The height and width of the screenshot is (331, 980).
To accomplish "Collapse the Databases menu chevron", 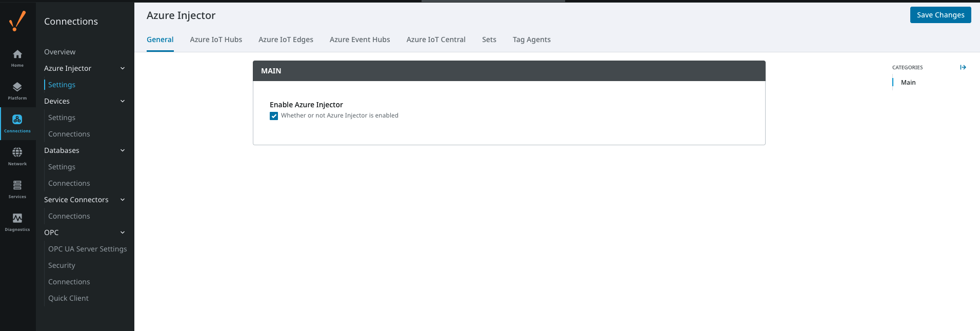I will click(123, 150).
